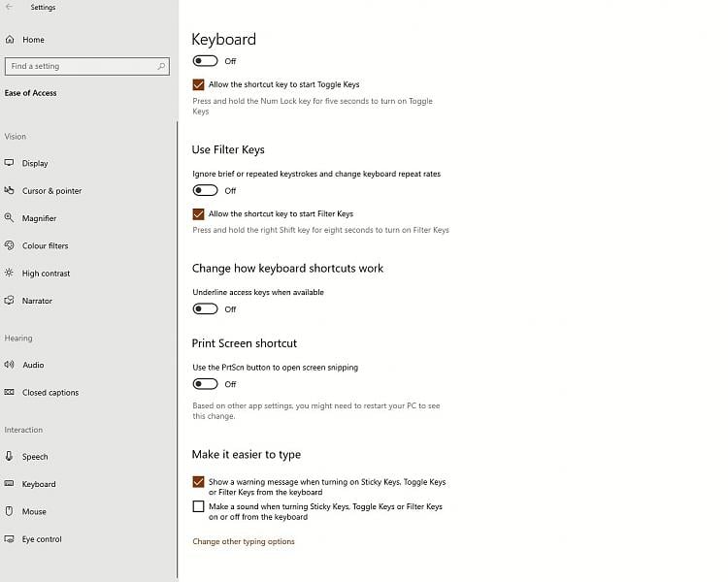Turn on Underline access keys toggle
The image size is (728, 582).
pyautogui.click(x=205, y=309)
